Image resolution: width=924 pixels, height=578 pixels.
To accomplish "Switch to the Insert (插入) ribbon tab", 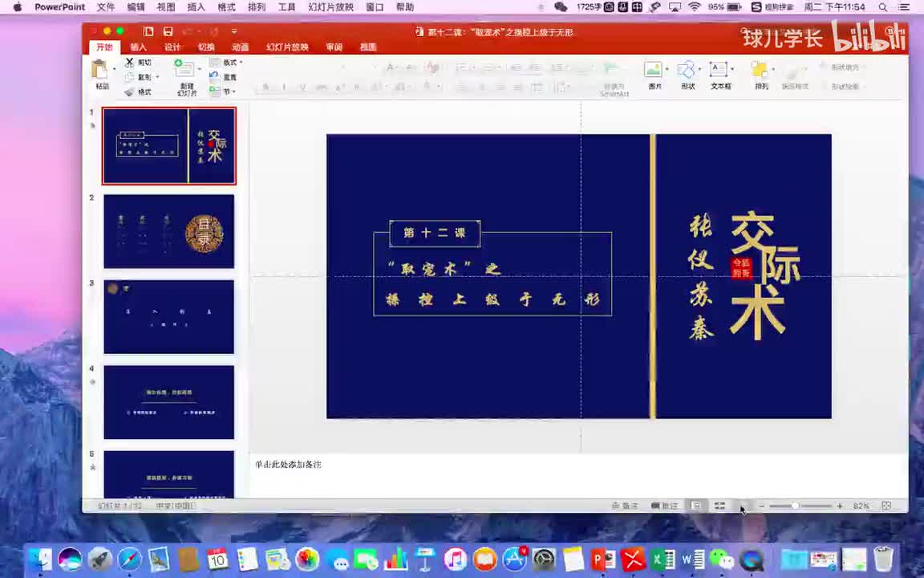I will pyautogui.click(x=139, y=47).
